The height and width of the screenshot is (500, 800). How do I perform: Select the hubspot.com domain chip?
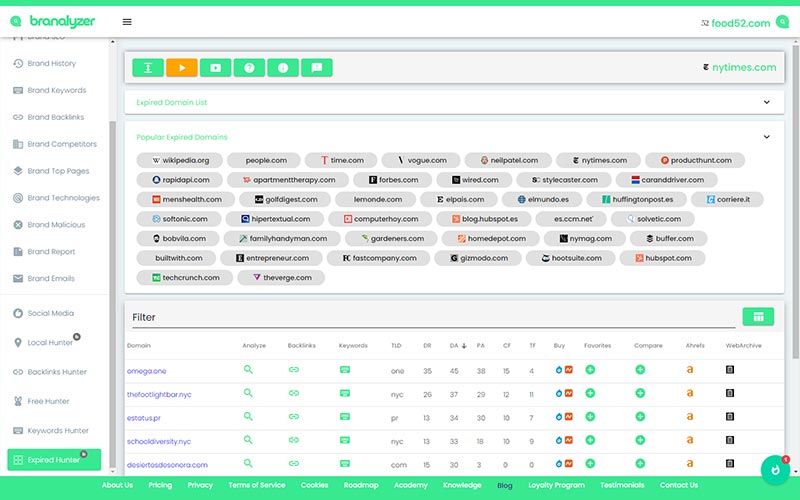click(662, 258)
